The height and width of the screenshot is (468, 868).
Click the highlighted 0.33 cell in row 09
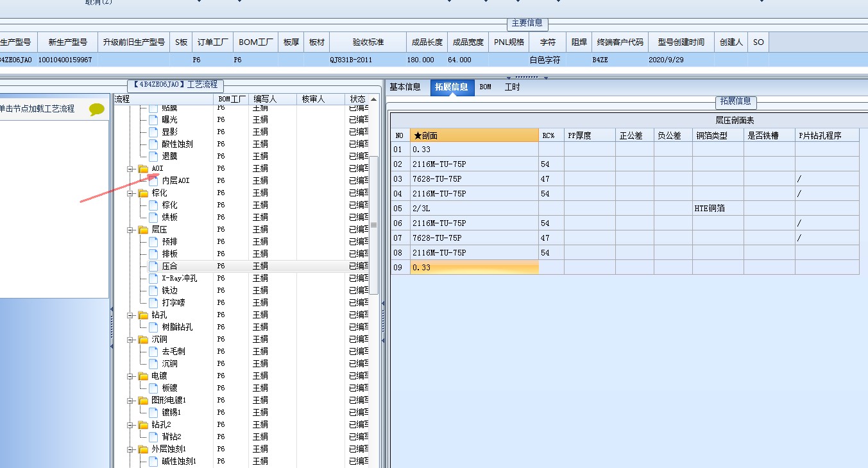(x=474, y=267)
